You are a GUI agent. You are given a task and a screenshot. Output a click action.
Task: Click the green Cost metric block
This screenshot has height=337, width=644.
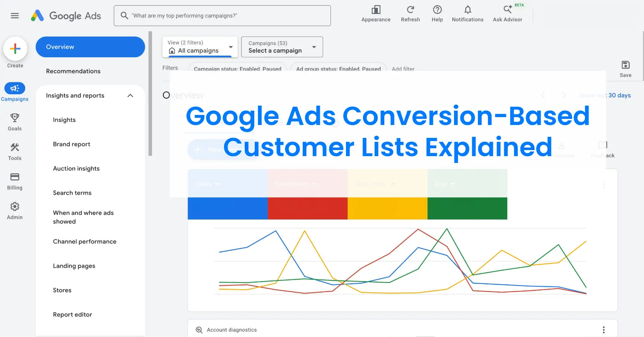coord(467,194)
